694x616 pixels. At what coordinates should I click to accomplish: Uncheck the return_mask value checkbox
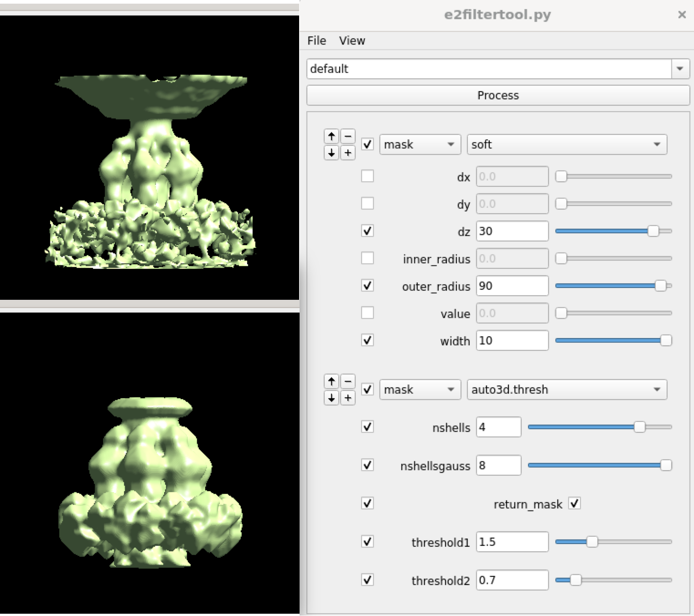click(575, 503)
